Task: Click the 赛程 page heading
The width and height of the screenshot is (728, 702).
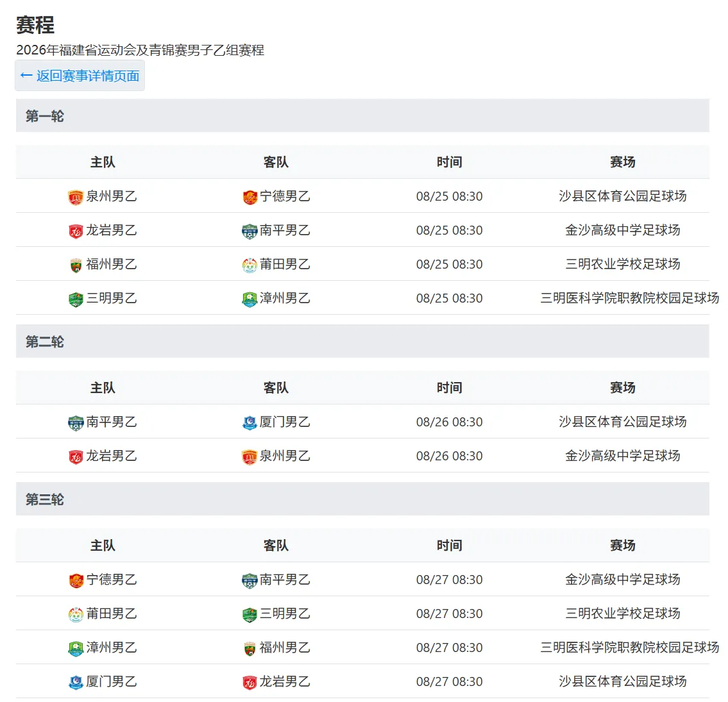Action: 35,24
